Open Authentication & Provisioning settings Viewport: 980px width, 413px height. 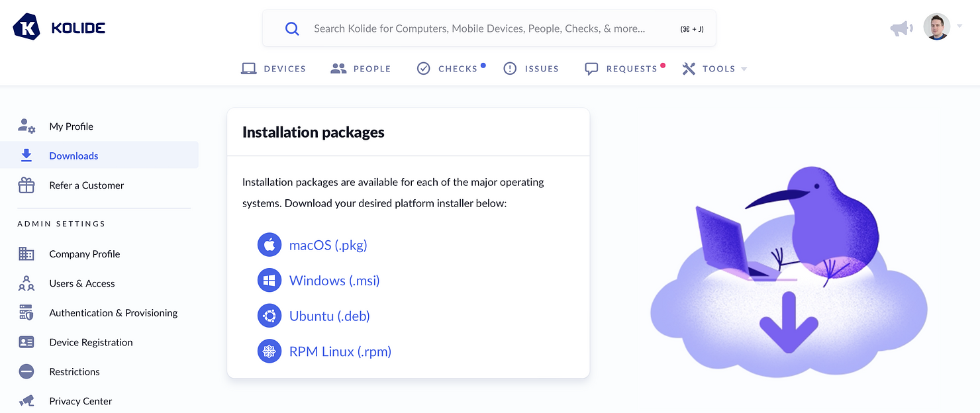[113, 312]
